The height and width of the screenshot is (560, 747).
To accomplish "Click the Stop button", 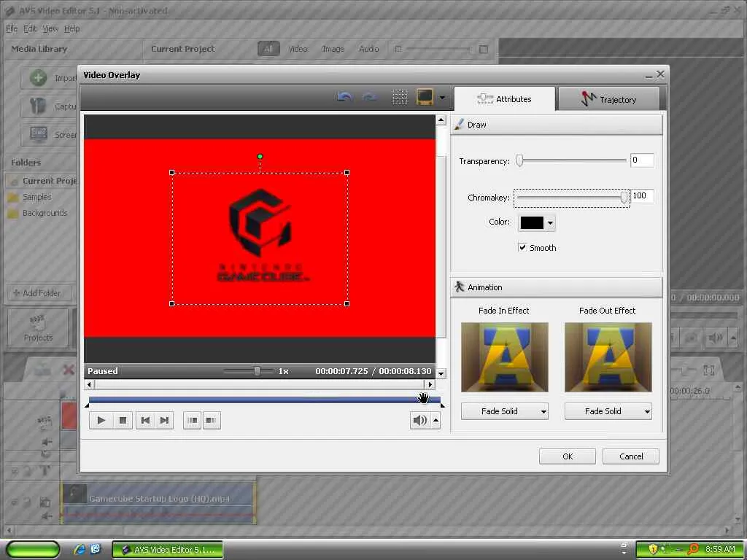I will pos(123,421).
